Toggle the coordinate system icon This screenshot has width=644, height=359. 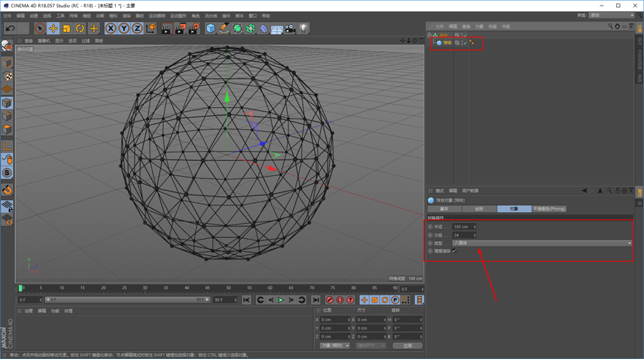tap(151, 29)
